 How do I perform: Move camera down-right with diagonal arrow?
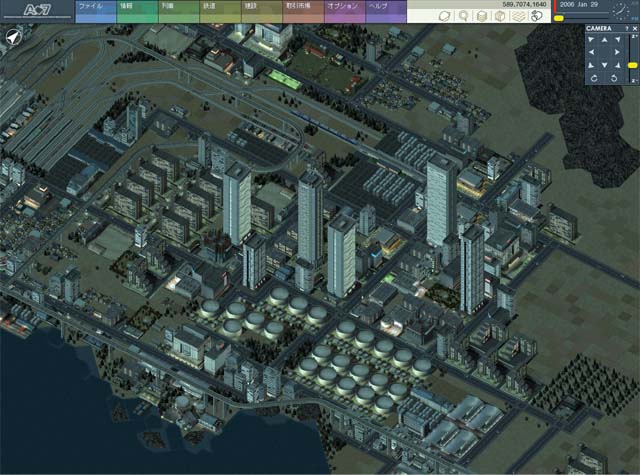tap(618, 65)
